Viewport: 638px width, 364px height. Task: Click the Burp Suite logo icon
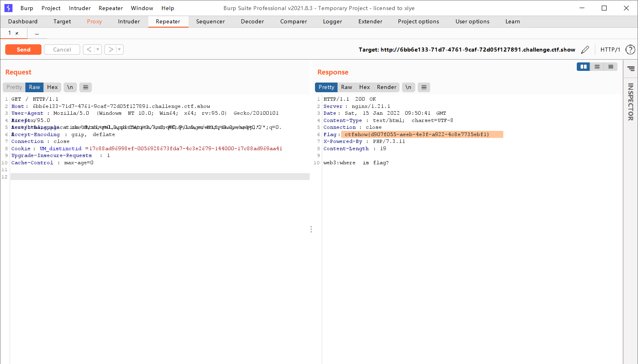[8, 8]
